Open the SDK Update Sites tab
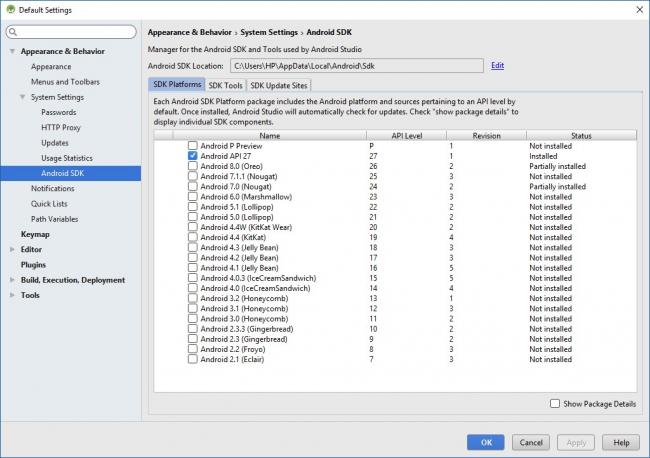Screen dimensions: 650x458 (279, 85)
